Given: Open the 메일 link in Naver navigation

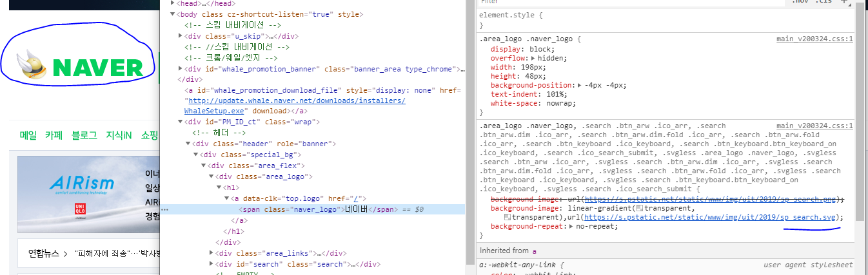Looking at the screenshot, I should 28,135.
